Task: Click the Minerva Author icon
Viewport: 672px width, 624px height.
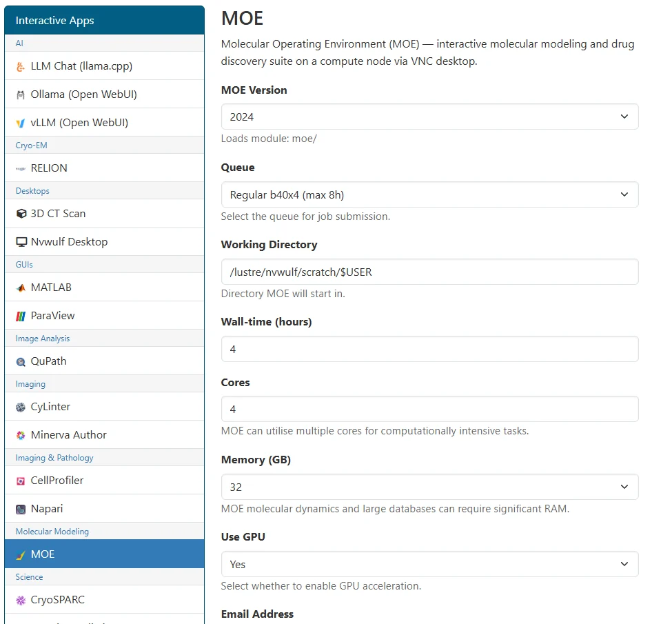Action: coord(21,435)
